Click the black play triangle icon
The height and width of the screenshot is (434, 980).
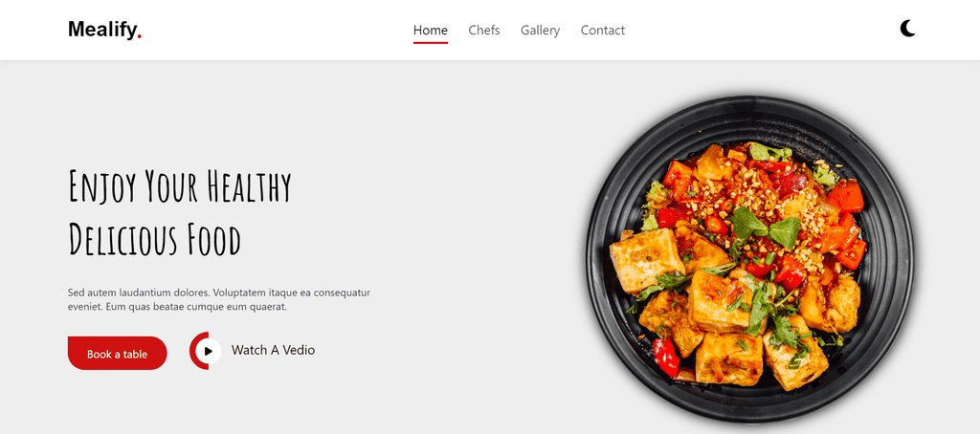click(x=209, y=351)
